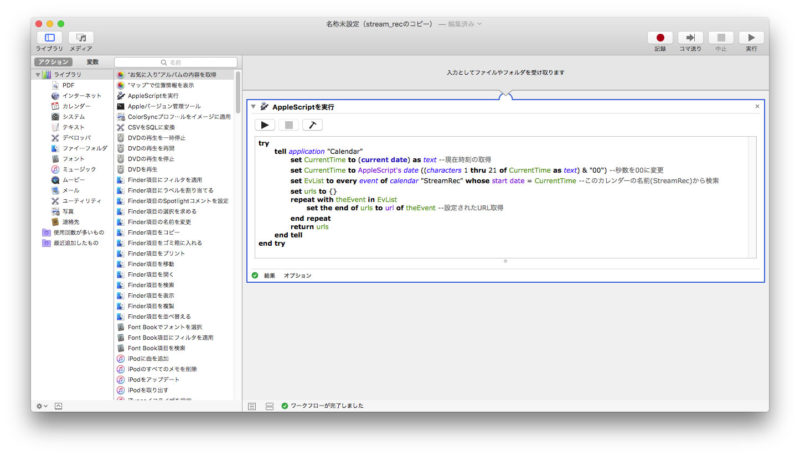The image size is (800, 456).
Task: Select ムービー category in library
Action: pos(68,180)
